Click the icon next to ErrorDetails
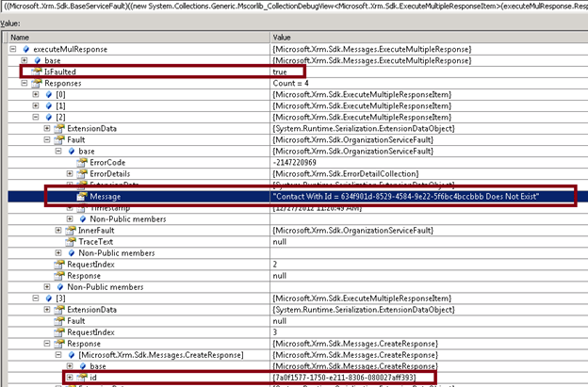Image resolution: width=588 pixels, height=387 pixels. 82,173
